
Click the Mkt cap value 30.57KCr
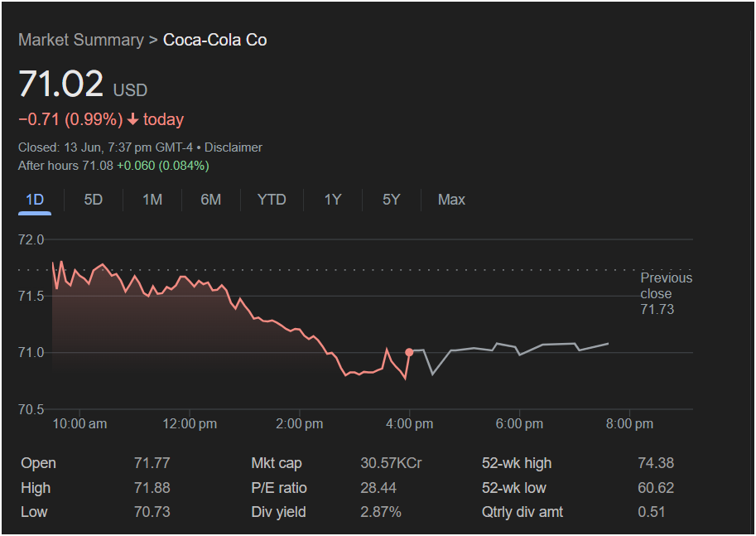click(391, 463)
